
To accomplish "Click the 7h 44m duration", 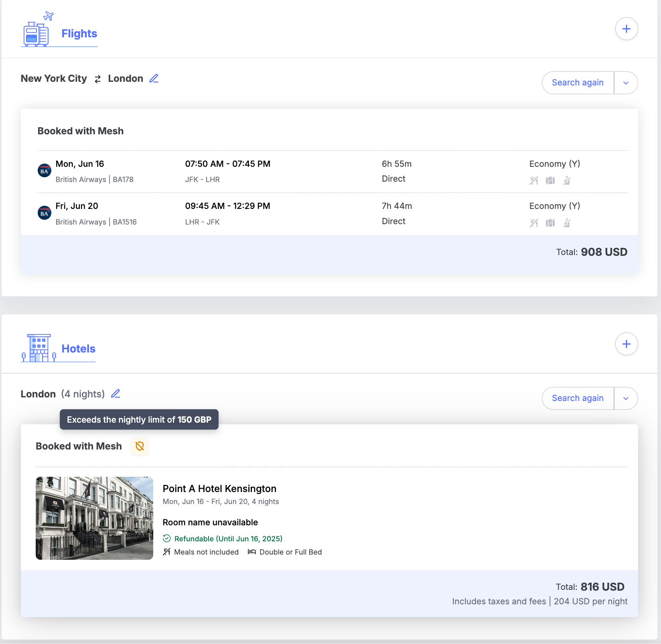I will [397, 206].
